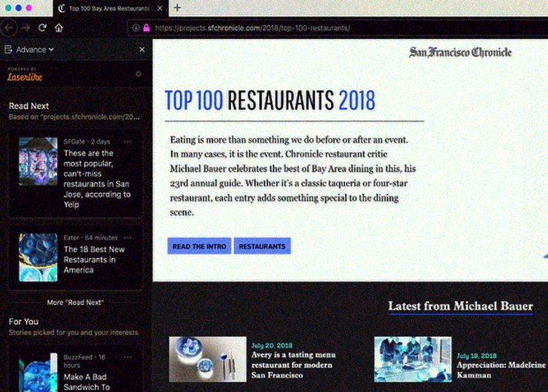548x392 pixels.
Task: Open the 18 Best New Restaurants article
Action: [x=89, y=260]
